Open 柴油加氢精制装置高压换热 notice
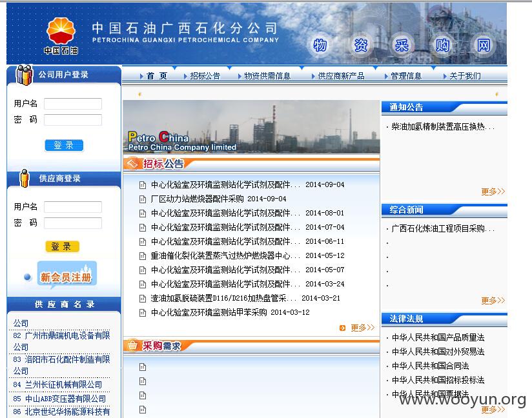 443,127
